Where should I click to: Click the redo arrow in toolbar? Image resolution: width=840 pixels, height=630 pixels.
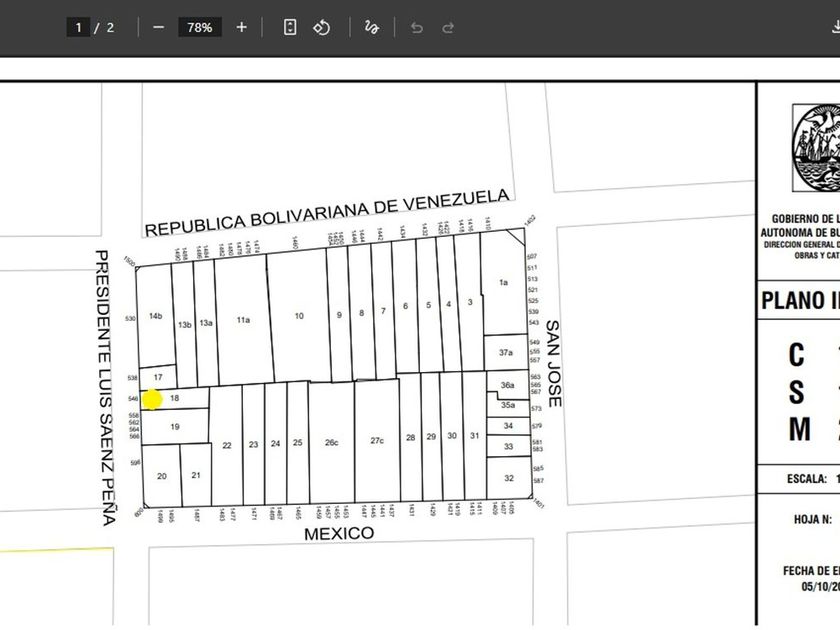448,27
